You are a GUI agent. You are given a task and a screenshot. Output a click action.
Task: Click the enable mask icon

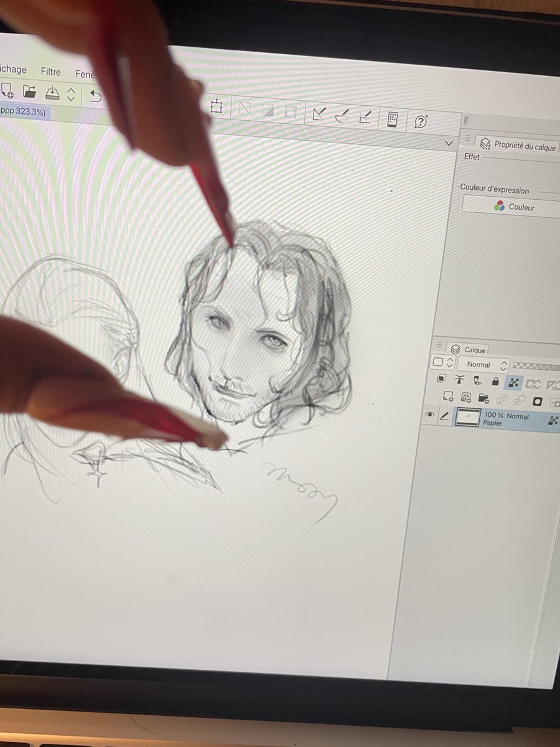533,384
